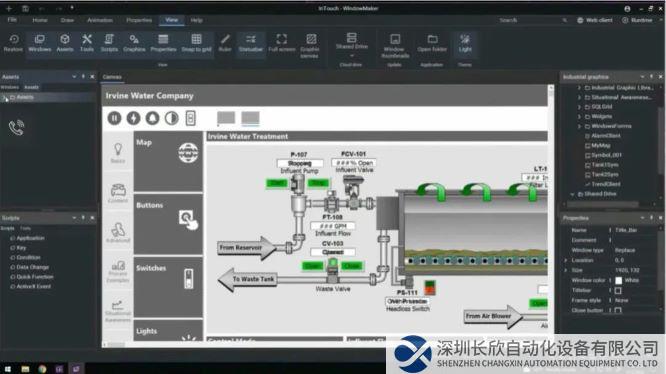Open the Draw ribbon tab
Image resolution: width=666 pixels, height=374 pixels.
pos(67,20)
